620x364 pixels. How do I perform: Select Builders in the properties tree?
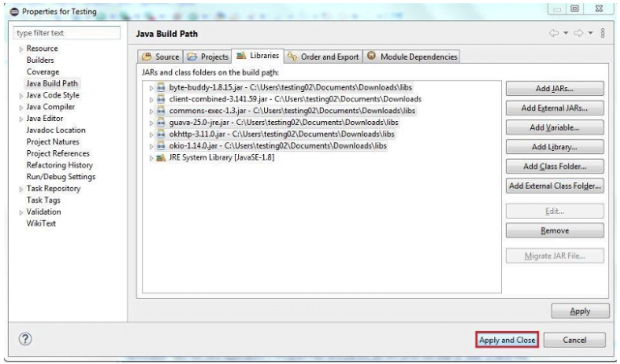40,60
